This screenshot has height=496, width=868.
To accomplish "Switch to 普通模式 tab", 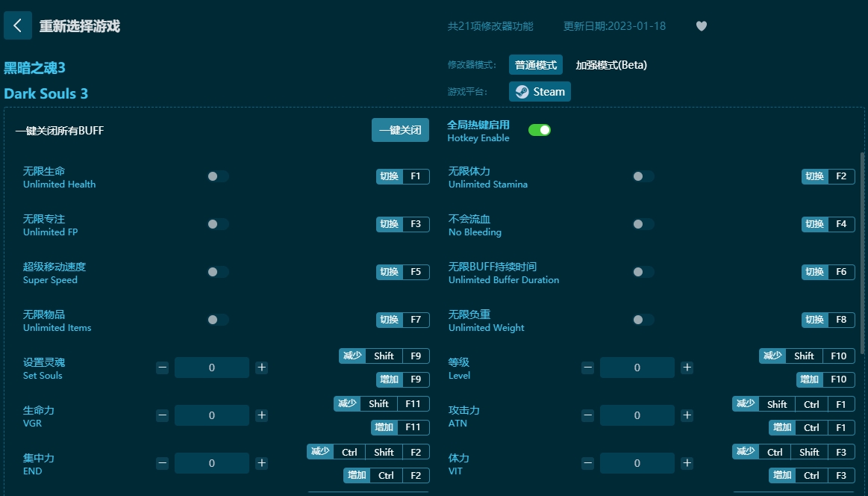I will click(536, 65).
